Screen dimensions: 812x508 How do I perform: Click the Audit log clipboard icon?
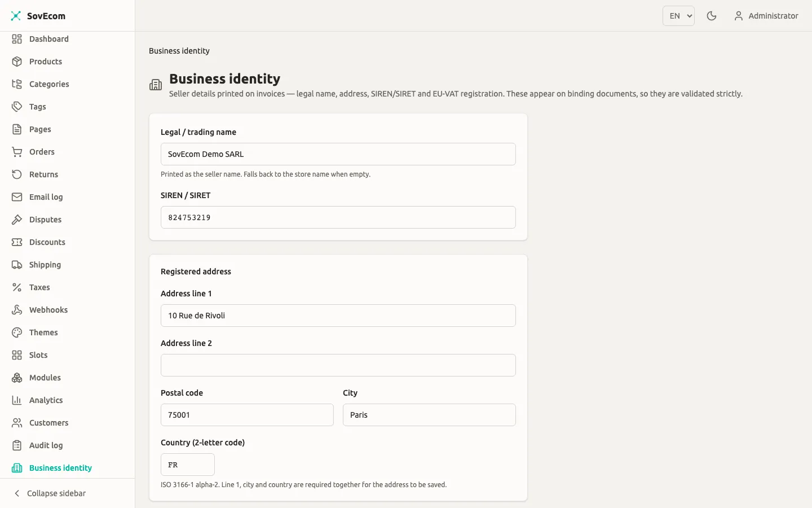click(x=17, y=445)
